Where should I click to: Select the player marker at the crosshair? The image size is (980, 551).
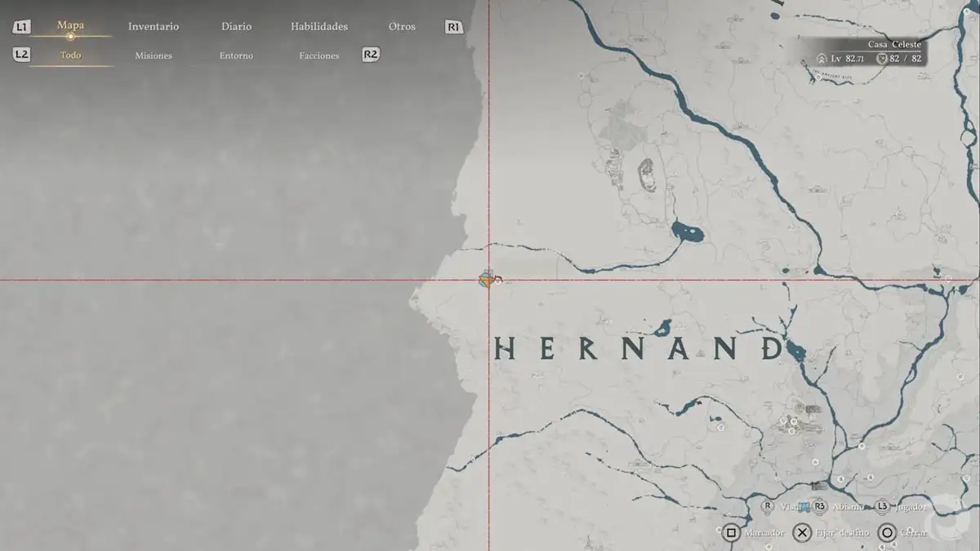pos(488,280)
